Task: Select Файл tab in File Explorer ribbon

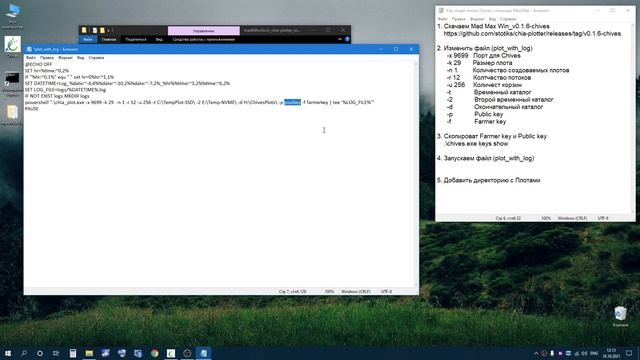Action: 88,40
